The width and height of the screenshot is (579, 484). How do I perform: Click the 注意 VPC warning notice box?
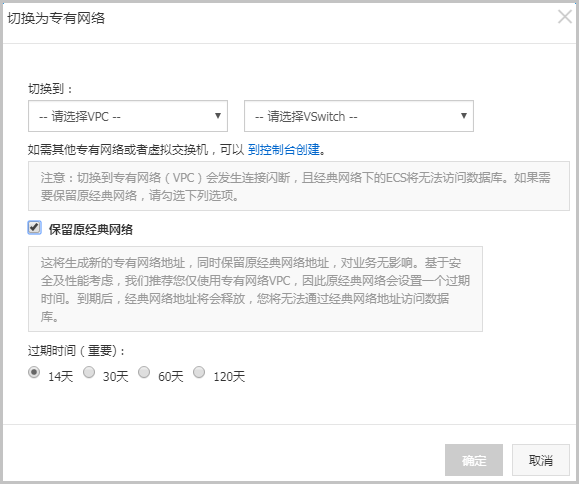pos(299,186)
